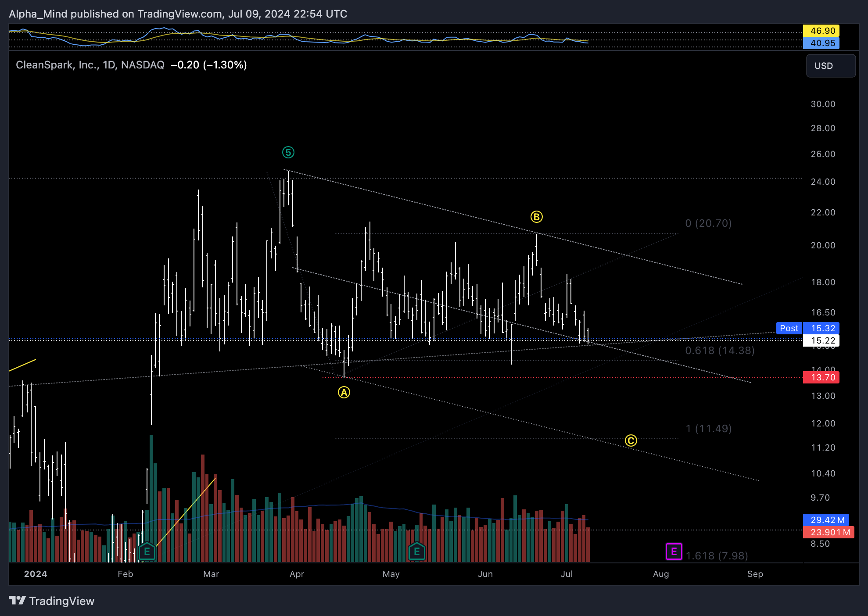The height and width of the screenshot is (616, 868).
Task: Click the Mar label on the time axis
Action: (x=211, y=574)
